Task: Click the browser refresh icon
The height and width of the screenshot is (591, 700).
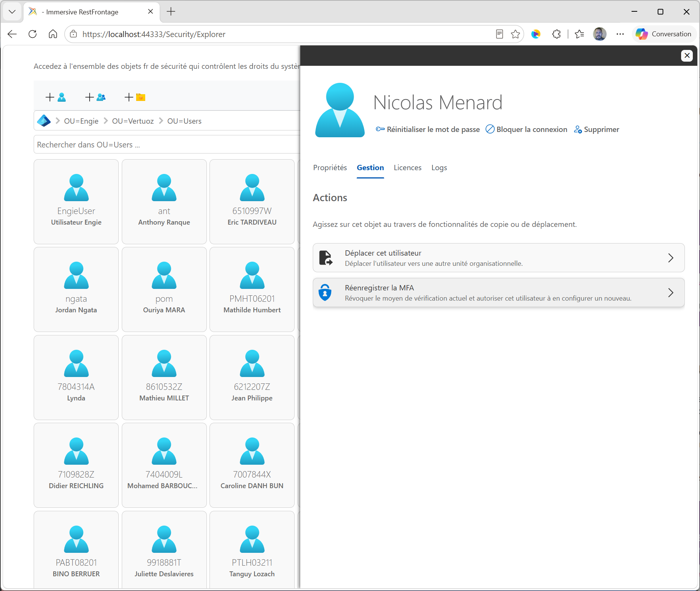Action: coord(33,34)
